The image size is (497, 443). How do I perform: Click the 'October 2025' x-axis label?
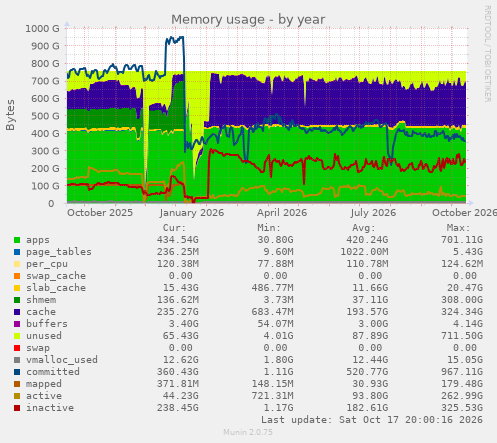point(100,213)
